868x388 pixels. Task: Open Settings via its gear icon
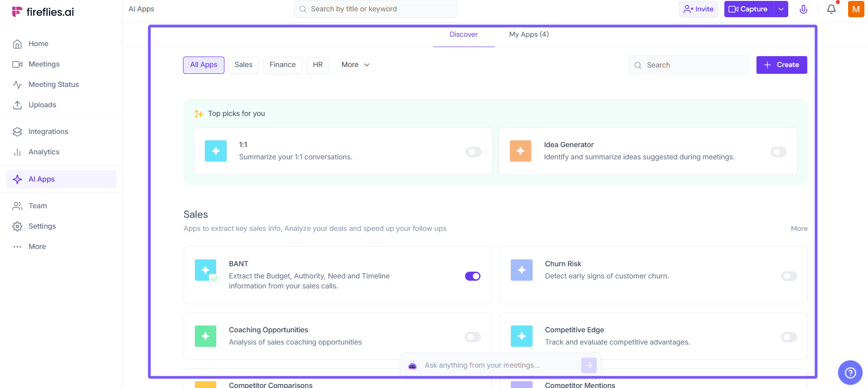click(17, 226)
